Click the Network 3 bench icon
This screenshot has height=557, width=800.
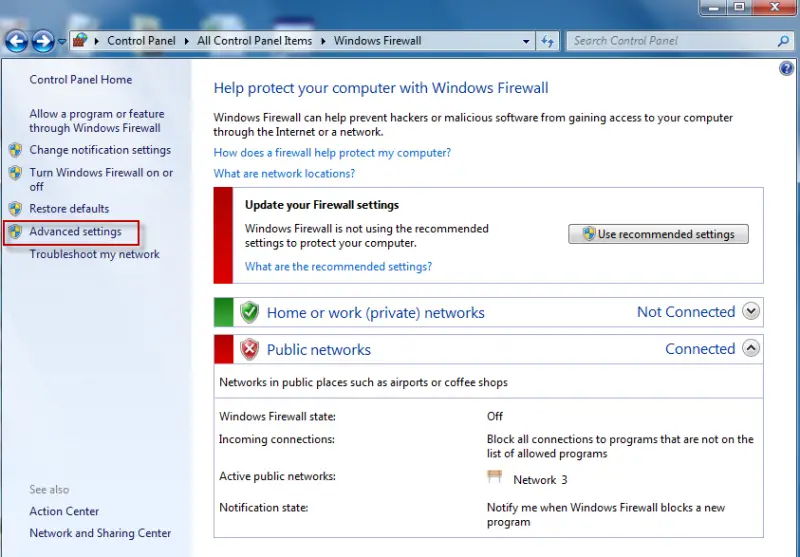tap(494, 477)
